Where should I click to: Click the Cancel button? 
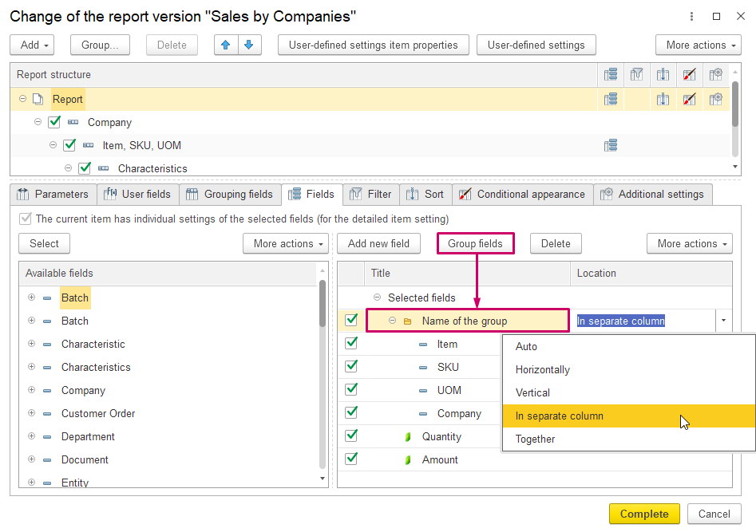pos(714,514)
